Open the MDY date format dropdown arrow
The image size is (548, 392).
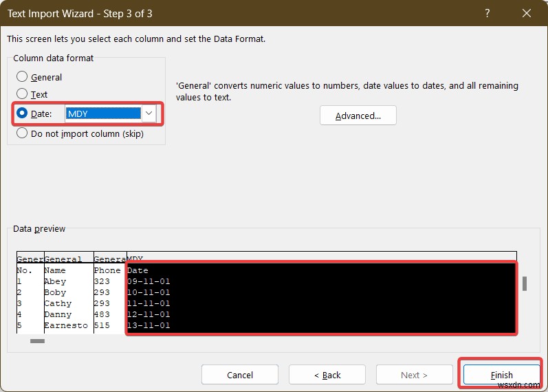(x=149, y=113)
